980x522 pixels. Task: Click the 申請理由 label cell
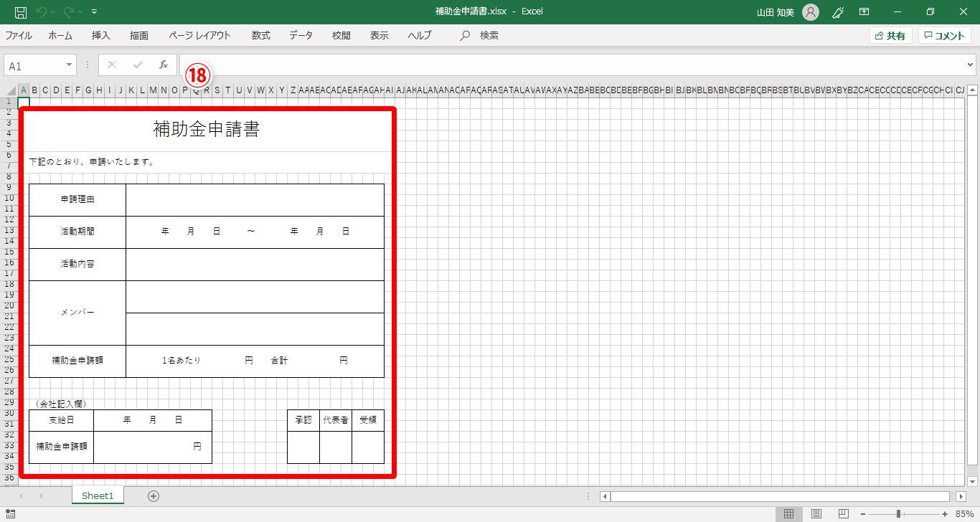click(77, 199)
